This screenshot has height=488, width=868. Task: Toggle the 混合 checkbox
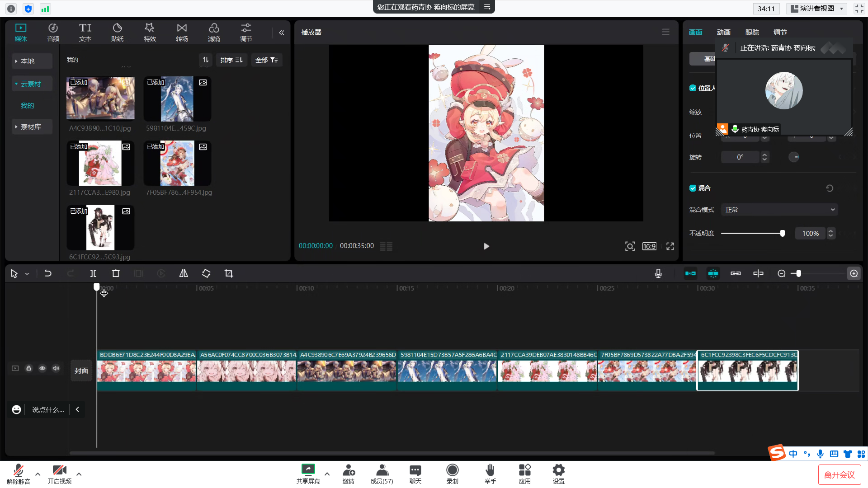pyautogui.click(x=693, y=188)
